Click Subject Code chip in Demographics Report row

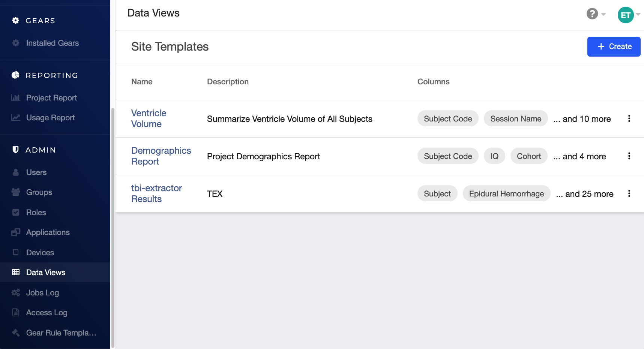coord(448,156)
